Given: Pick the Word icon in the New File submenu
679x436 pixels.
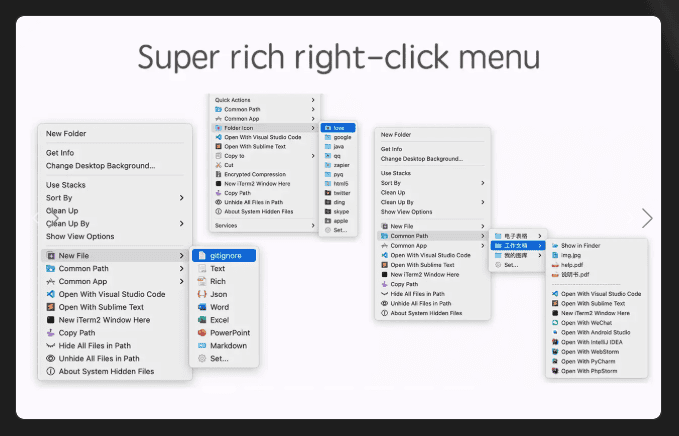Looking at the screenshot, I should (202, 307).
